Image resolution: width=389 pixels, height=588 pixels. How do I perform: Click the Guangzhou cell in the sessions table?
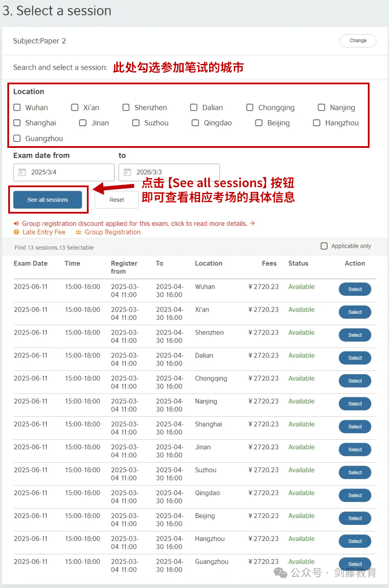click(x=212, y=562)
